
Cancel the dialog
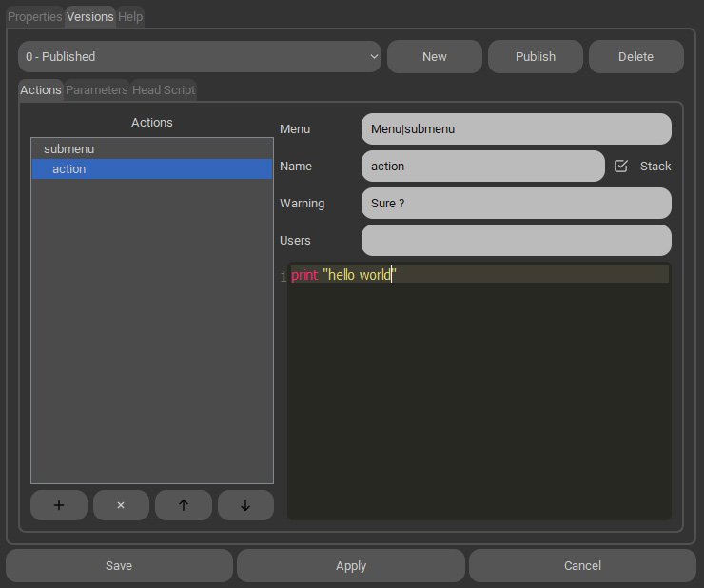tap(582, 565)
